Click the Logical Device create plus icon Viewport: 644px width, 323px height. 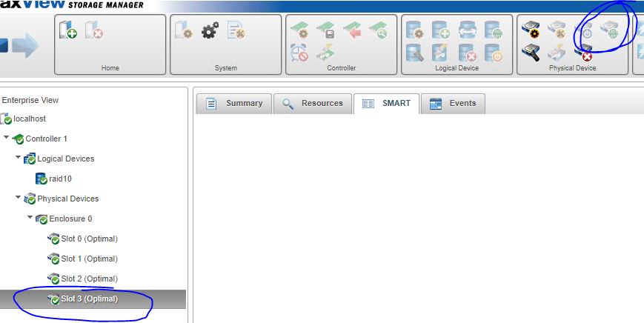(x=441, y=31)
